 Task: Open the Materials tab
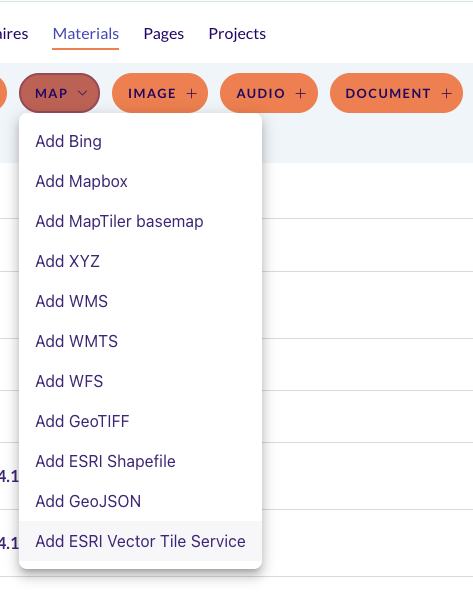(x=86, y=34)
